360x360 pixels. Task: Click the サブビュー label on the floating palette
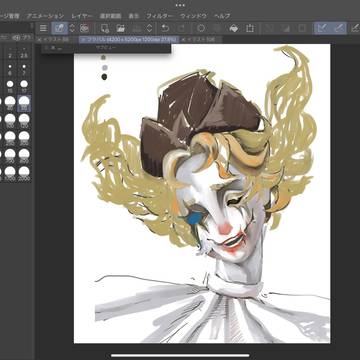click(x=106, y=48)
